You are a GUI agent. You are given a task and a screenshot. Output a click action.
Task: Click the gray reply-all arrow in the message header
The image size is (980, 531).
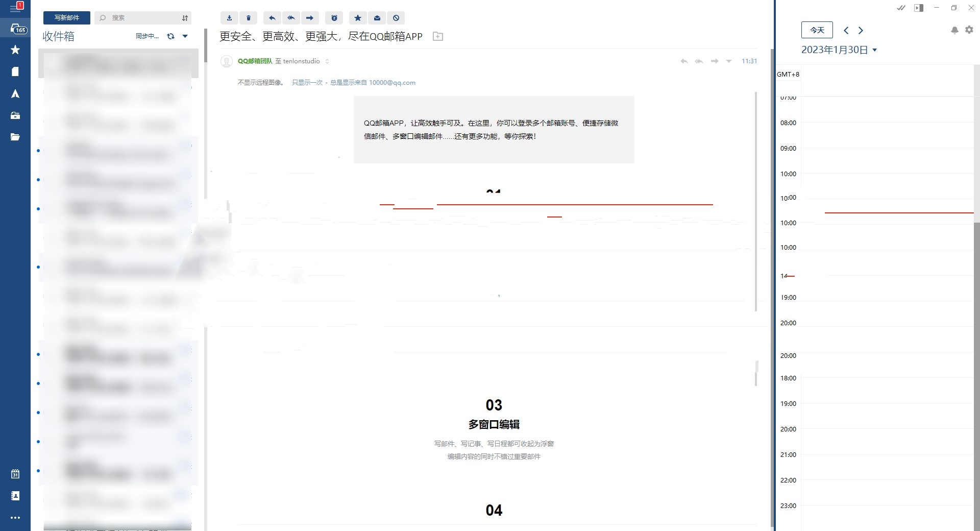(x=699, y=61)
